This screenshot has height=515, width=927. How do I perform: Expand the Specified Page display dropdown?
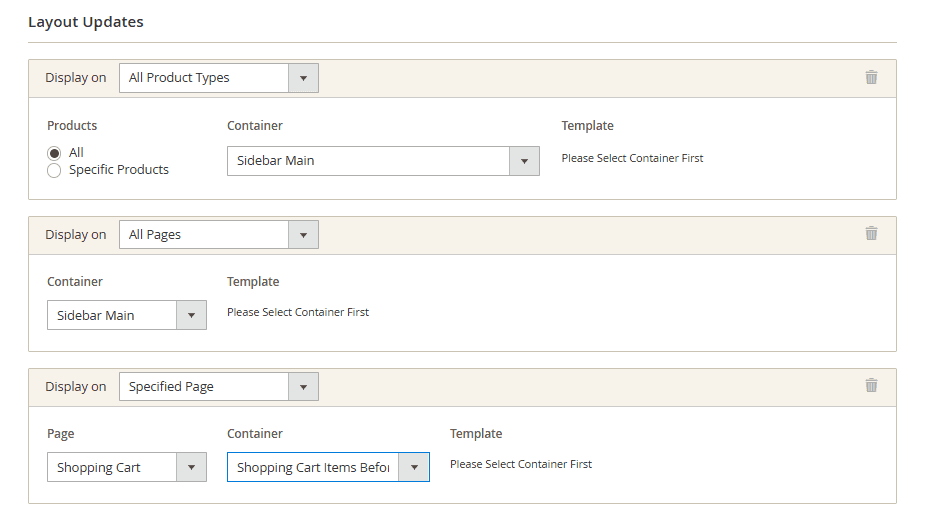(218, 387)
